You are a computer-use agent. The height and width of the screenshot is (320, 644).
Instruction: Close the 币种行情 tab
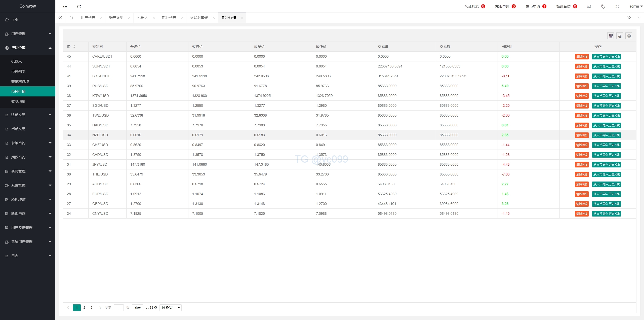pos(242,18)
